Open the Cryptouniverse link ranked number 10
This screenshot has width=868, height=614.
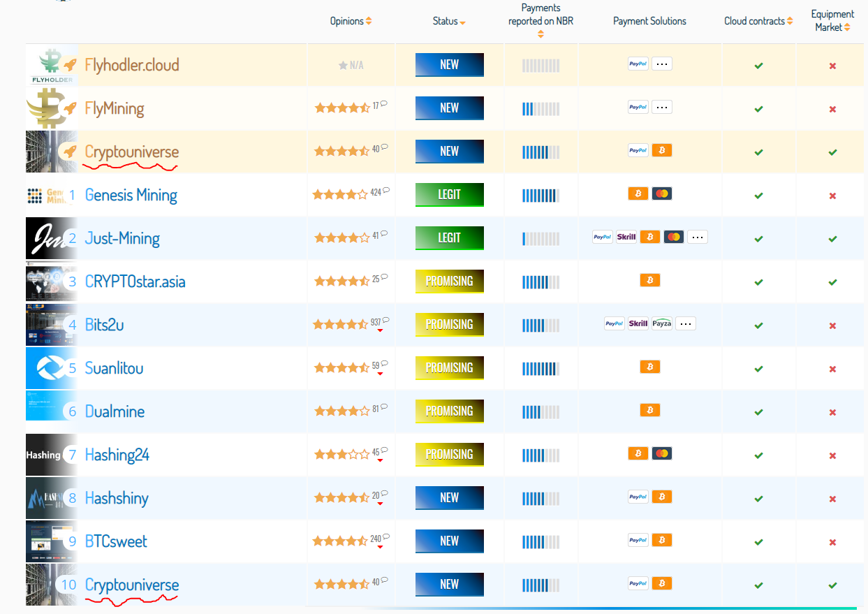(132, 585)
